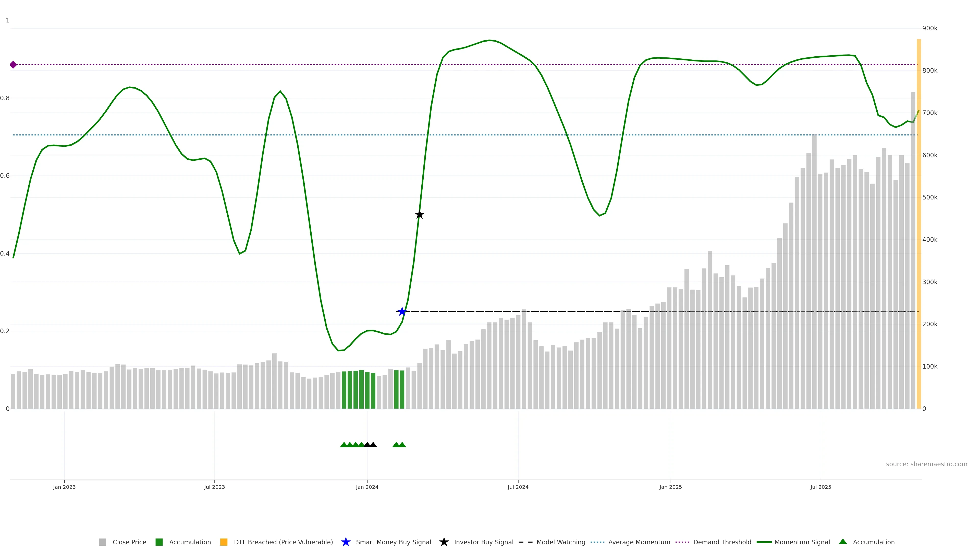Click the purple diamond Demand Threshold marker
This screenshot has height=551, width=980.
[x=13, y=65]
